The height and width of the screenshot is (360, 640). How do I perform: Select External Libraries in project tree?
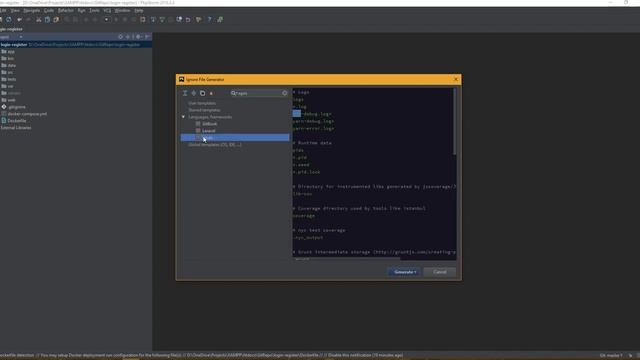tap(16, 128)
